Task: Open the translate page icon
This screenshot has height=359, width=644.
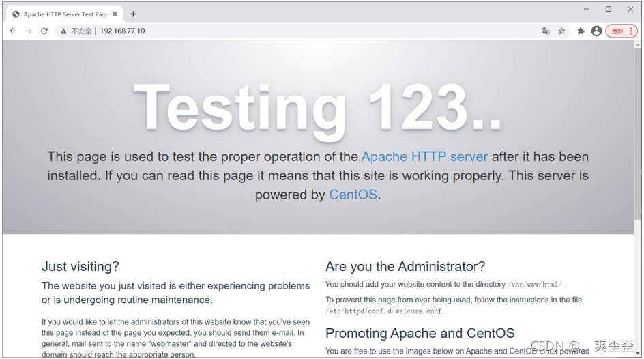Action: coord(546,31)
